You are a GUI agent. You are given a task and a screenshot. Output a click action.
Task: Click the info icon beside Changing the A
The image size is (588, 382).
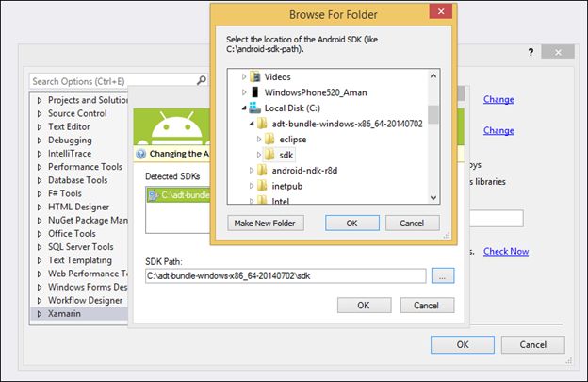[x=141, y=154]
